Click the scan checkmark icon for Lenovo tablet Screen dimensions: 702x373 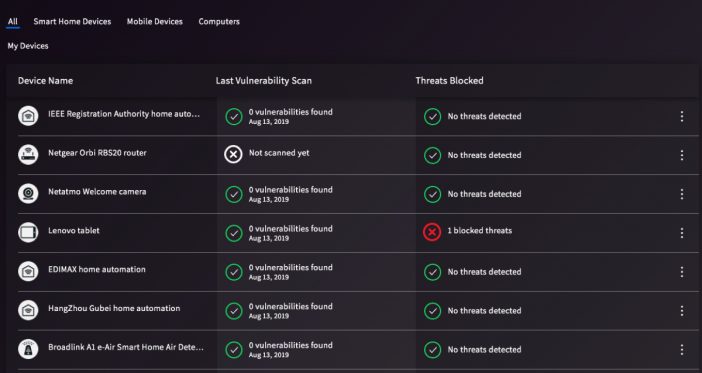[234, 233]
